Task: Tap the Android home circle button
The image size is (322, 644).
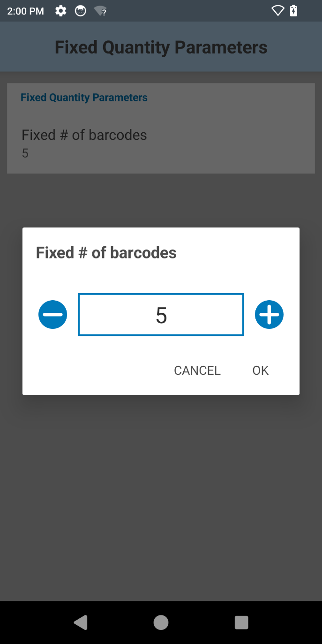Action: pos(161,622)
